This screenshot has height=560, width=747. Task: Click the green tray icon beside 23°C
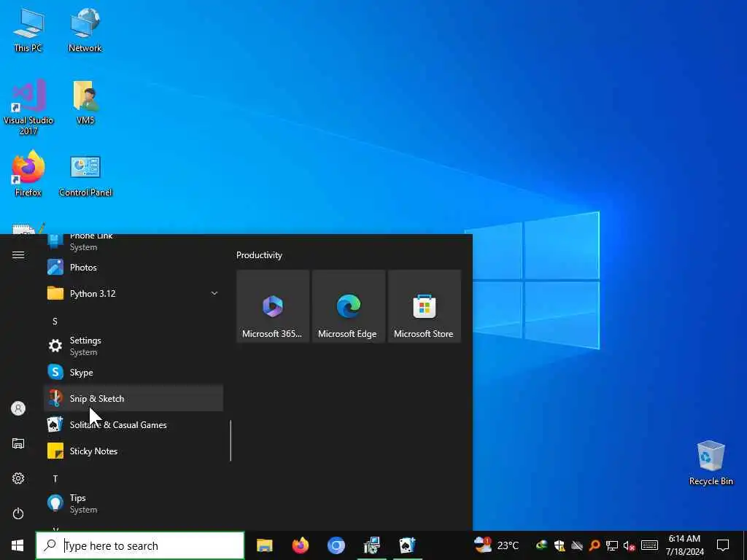(x=542, y=545)
